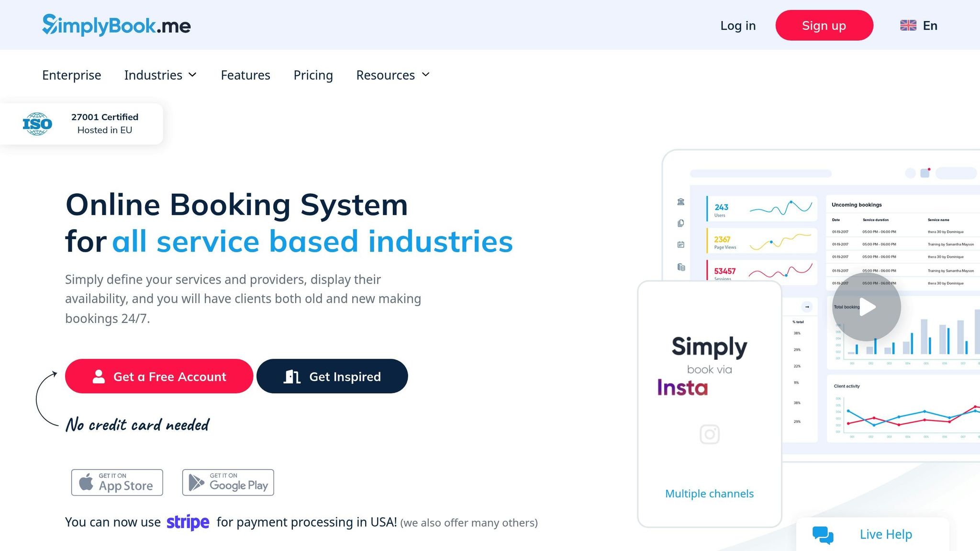
Task: Click the calendar sidebar icon in dashboard
Action: tap(681, 244)
